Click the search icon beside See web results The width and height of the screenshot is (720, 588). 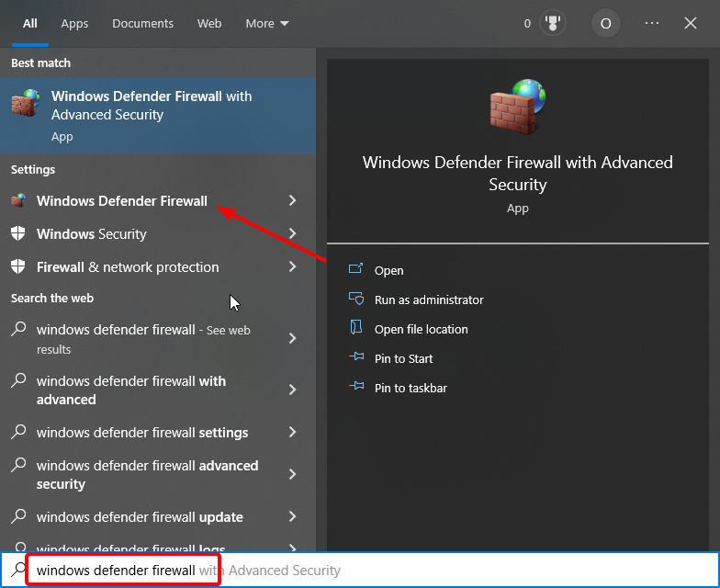[18, 329]
